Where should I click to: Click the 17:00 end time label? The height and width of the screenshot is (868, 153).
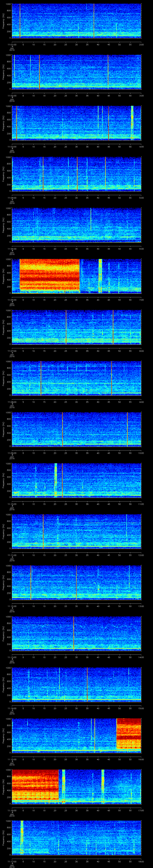tap(141, 810)
